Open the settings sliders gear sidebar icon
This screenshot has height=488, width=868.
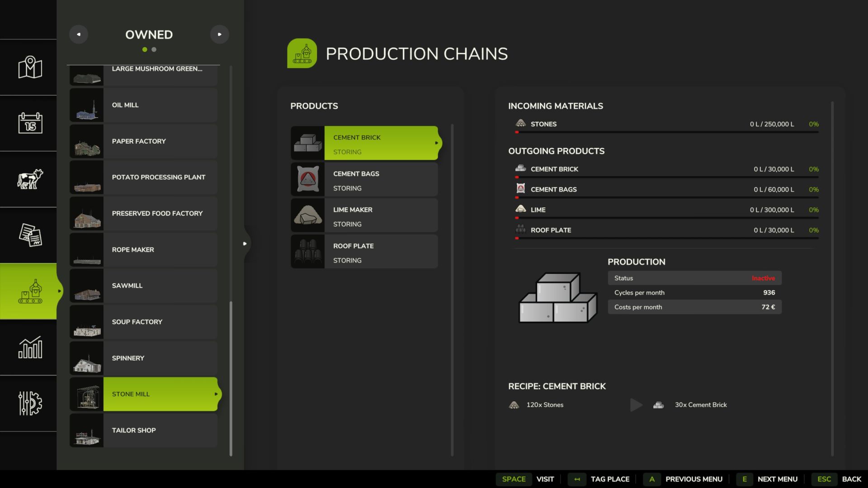point(30,403)
